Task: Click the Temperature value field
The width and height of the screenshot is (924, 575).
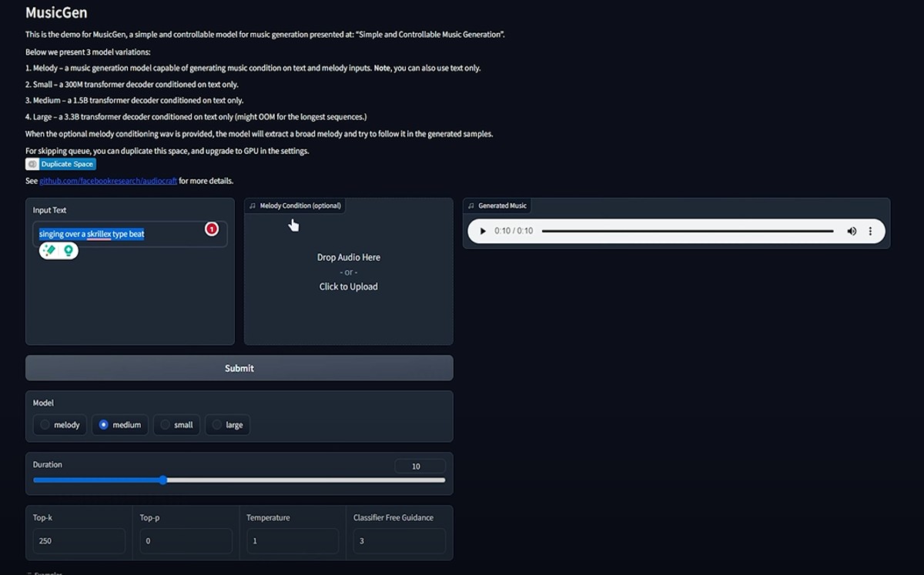Action: click(293, 541)
